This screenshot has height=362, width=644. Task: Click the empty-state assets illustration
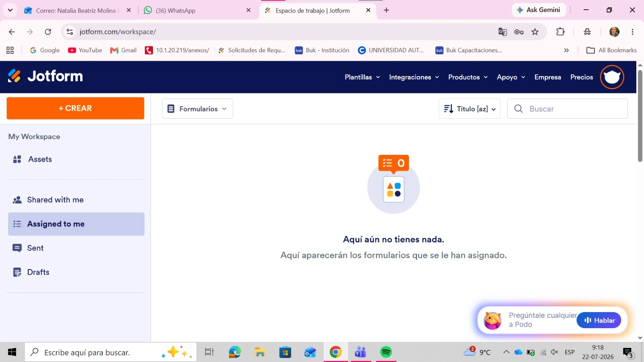coord(394,184)
